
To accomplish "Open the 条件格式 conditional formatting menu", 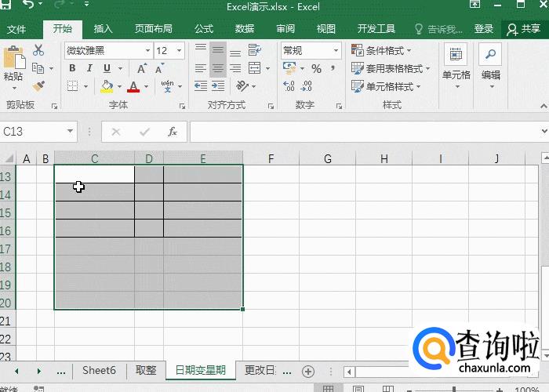I will [x=381, y=50].
